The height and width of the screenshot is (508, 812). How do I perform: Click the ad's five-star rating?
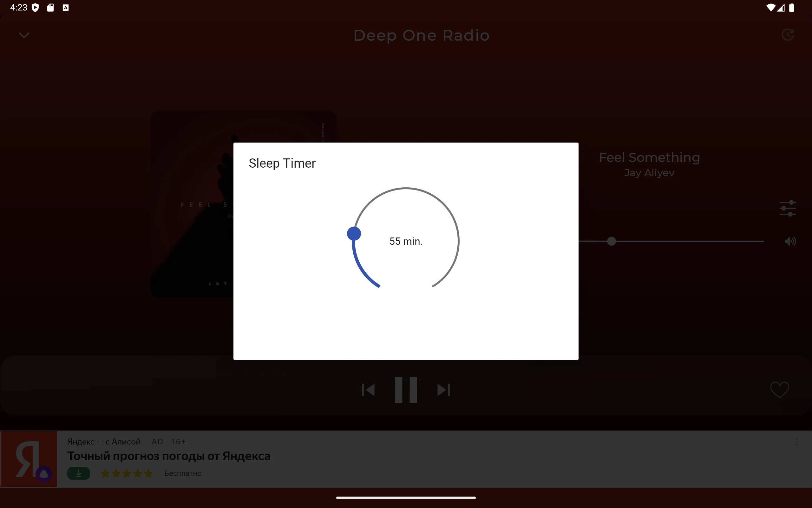pyautogui.click(x=127, y=473)
